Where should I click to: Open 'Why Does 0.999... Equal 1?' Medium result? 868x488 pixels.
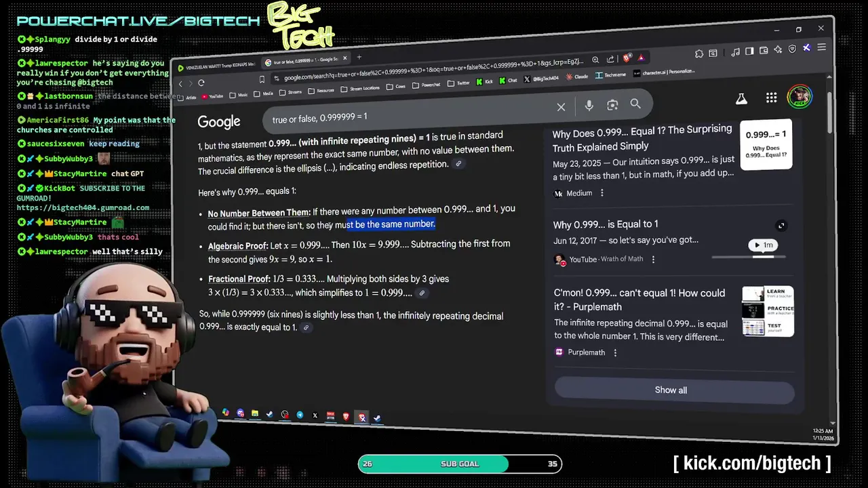642,138
